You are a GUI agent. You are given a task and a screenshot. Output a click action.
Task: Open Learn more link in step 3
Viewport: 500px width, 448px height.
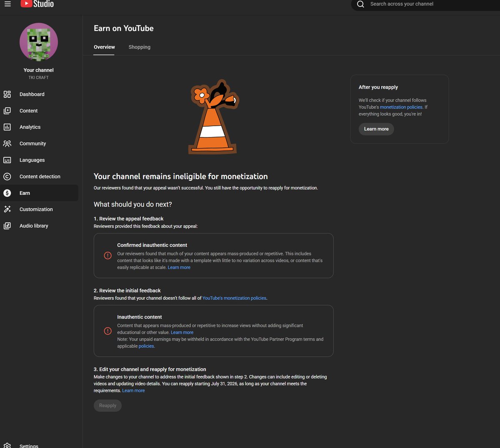tap(133, 391)
